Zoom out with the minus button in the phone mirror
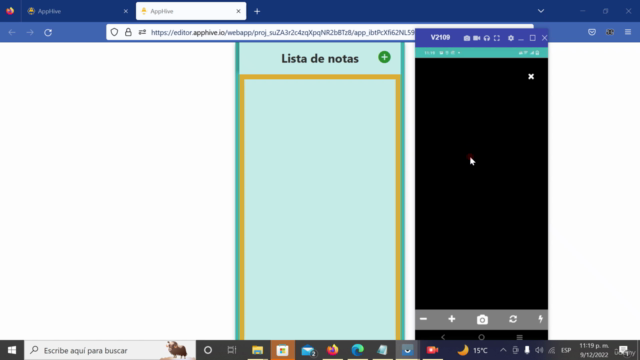Image resolution: width=640 pixels, height=360 pixels. pos(423,319)
